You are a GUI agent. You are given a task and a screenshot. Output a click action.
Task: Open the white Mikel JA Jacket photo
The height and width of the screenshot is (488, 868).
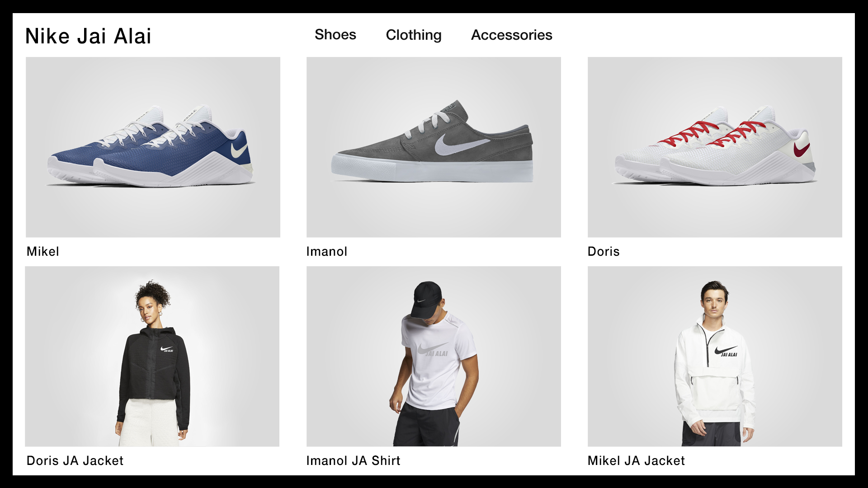coord(715,356)
